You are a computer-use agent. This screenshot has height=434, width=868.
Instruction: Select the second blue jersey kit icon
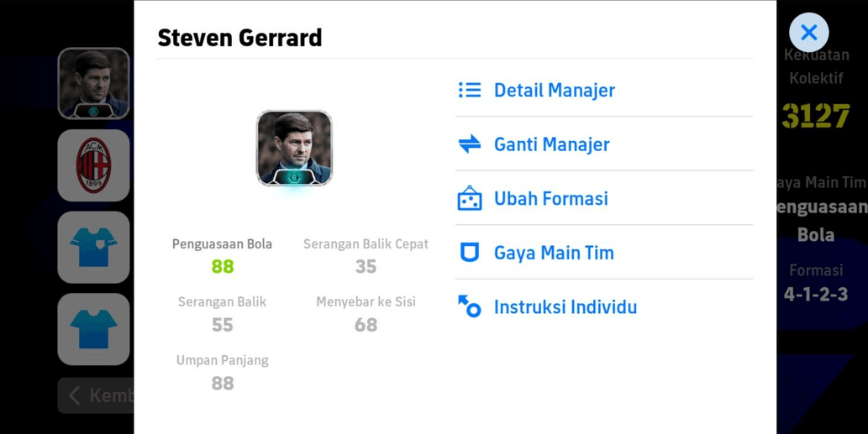[x=93, y=329]
